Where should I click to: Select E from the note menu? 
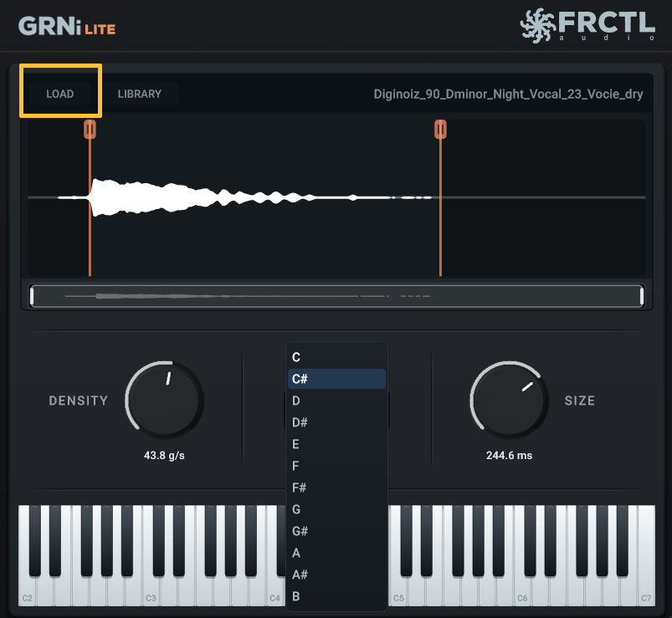click(336, 444)
